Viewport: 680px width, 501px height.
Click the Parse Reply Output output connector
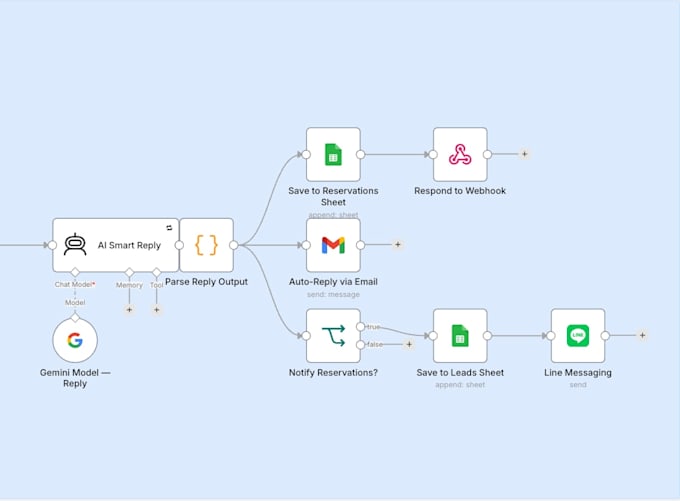pos(234,245)
